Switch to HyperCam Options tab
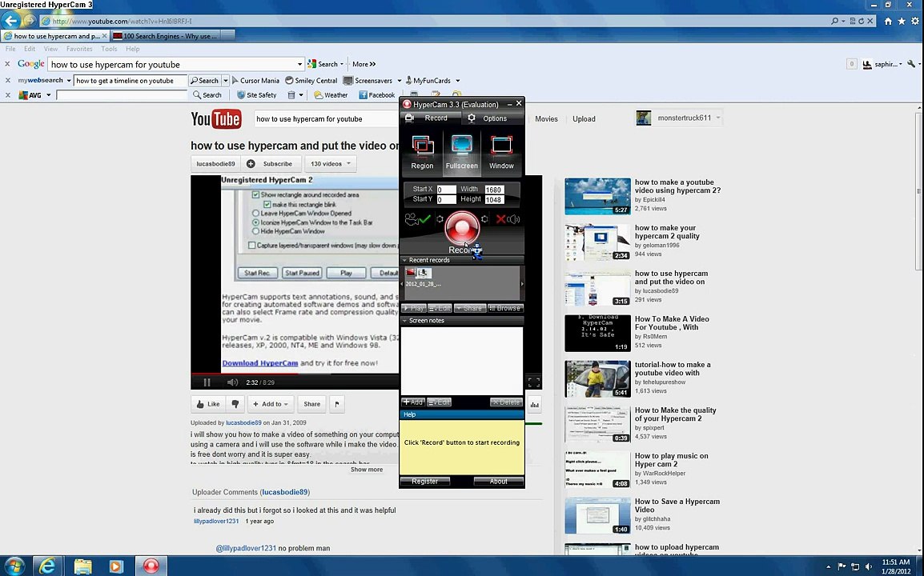The height and width of the screenshot is (576, 924). pos(488,118)
